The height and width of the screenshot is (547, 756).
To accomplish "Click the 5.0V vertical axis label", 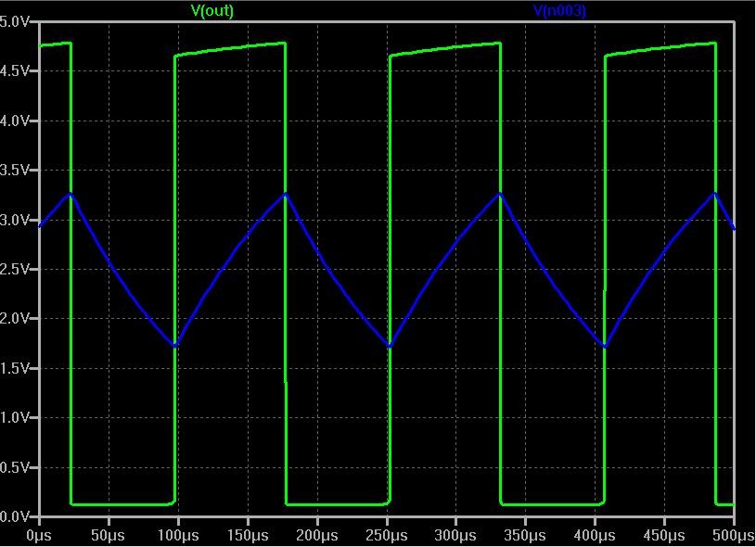I will click(x=15, y=21).
